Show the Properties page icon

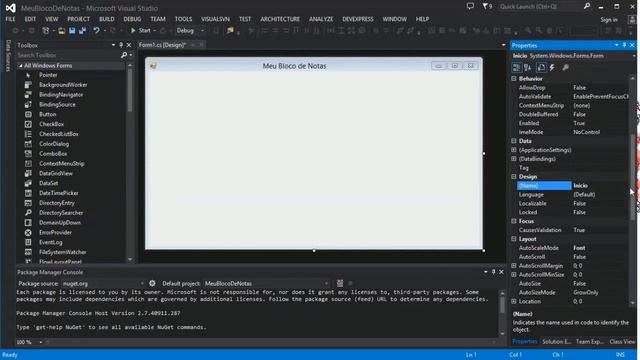coord(541,68)
